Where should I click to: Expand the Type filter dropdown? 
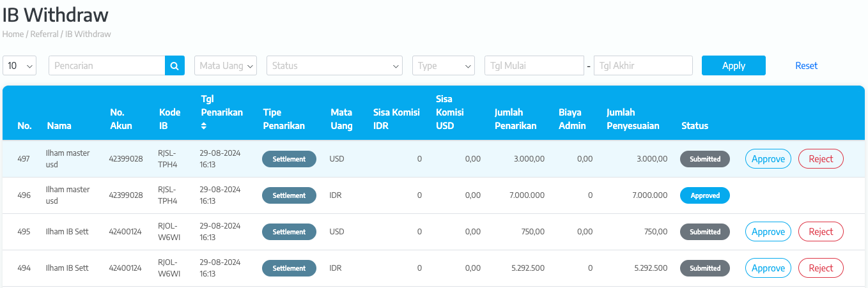tap(443, 66)
